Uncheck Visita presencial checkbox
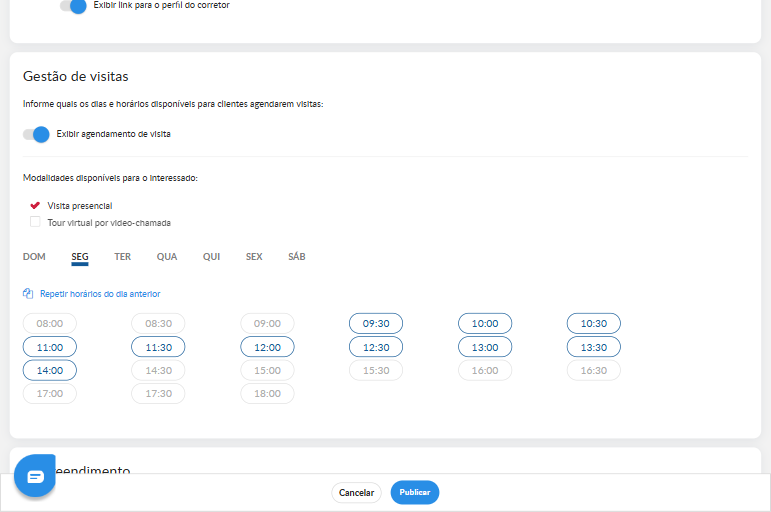Viewport: 771px width, 512px height. point(35,205)
